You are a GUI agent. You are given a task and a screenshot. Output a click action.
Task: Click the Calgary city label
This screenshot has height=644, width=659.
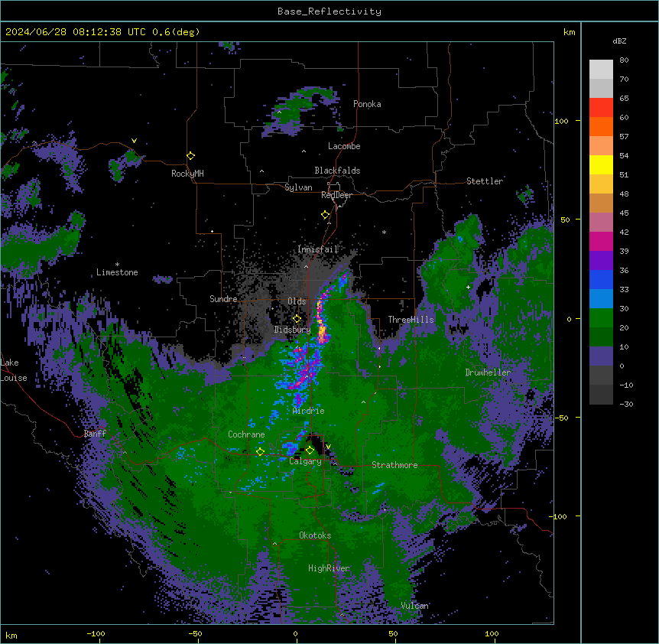click(x=305, y=461)
